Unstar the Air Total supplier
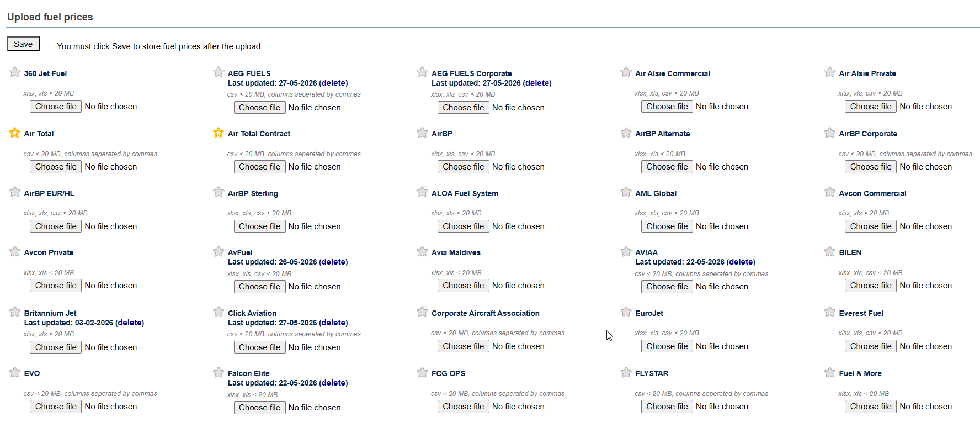Image resolution: width=980 pixels, height=422 pixels. coord(15,133)
